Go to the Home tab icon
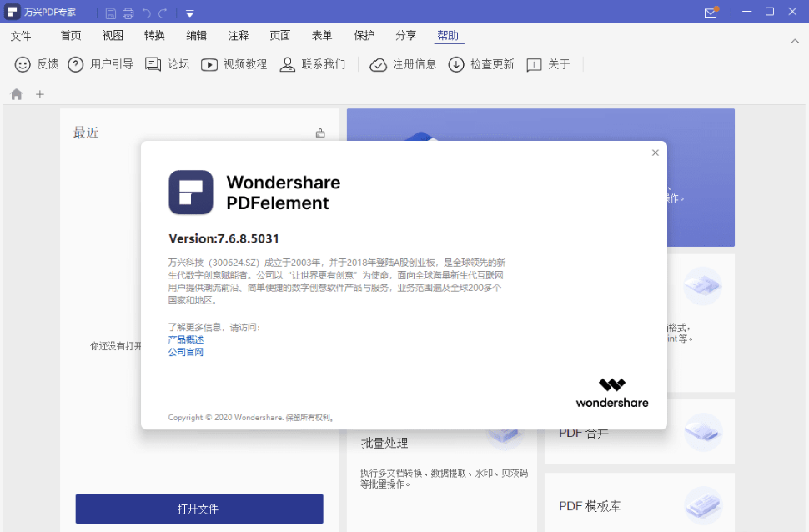809x532 pixels. (17, 94)
